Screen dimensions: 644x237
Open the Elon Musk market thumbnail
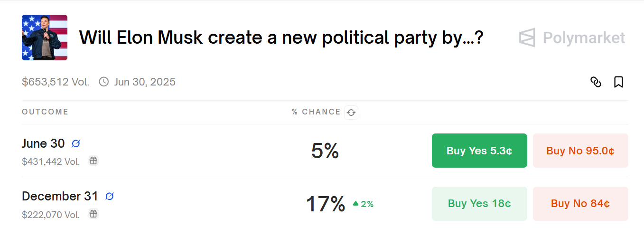click(45, 38)
